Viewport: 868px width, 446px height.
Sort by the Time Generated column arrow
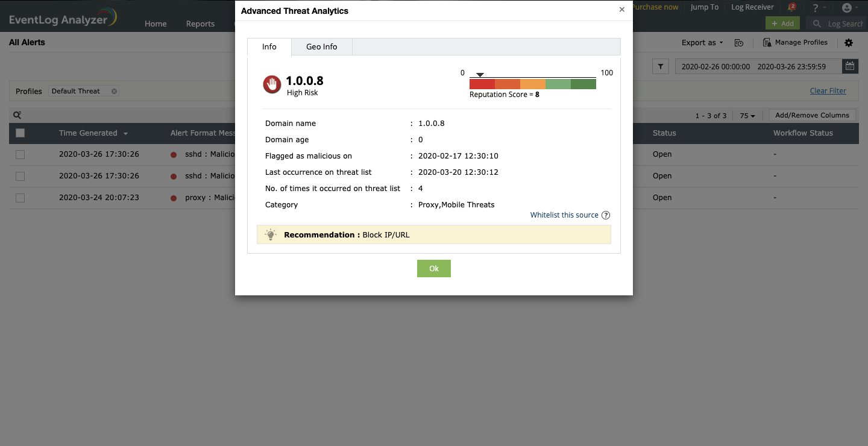point(126,133)
